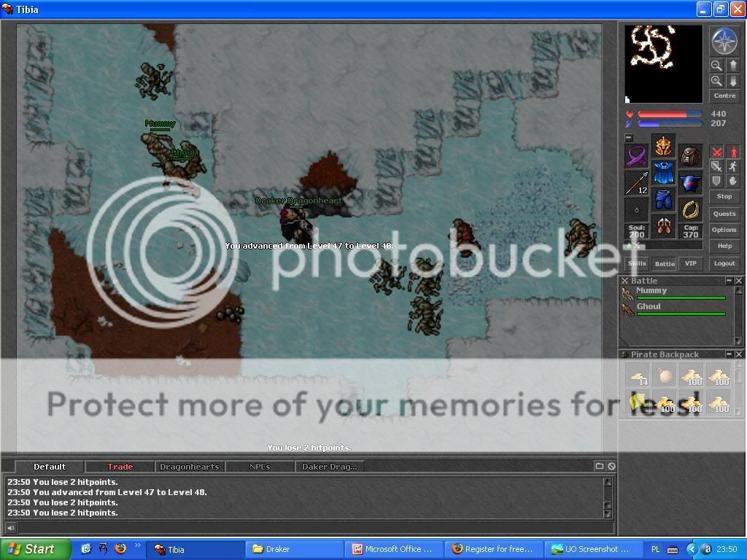The image size is (747, 560).
Task: Click the blue legs armor slot
Action: click(663, 200)
